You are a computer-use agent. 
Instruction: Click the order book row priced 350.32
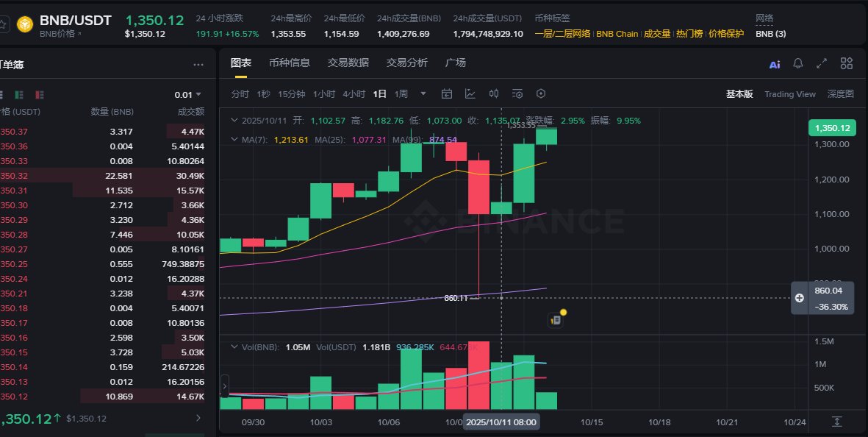(x=102, y=176)
